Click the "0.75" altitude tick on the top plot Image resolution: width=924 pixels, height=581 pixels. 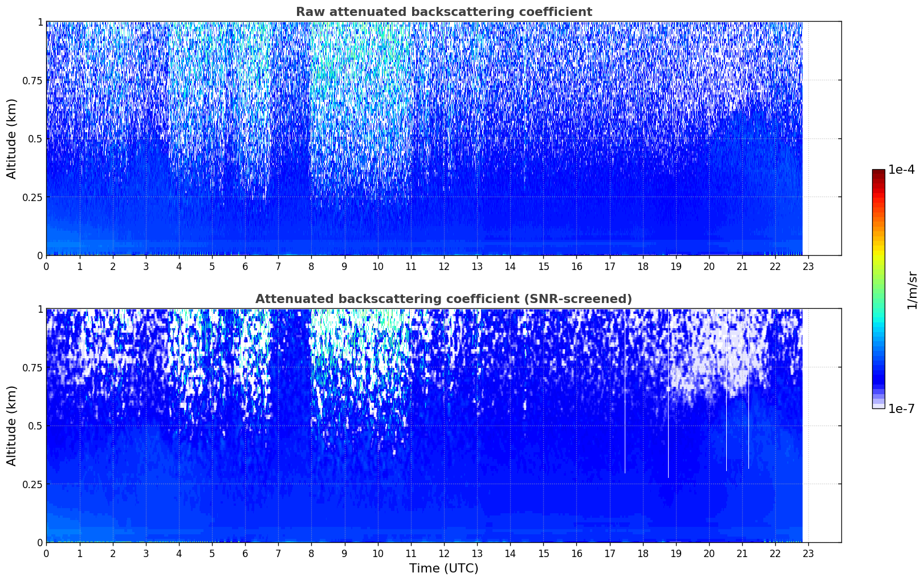[x=32, y=80]
